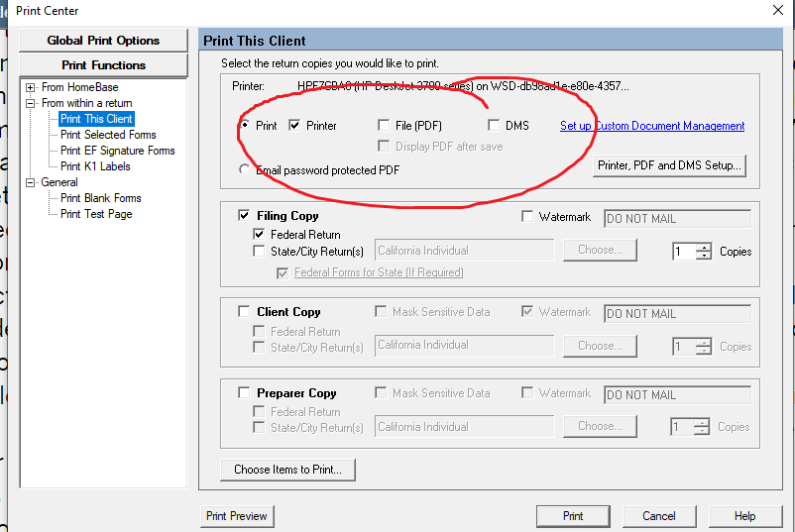The width and height of the screenshot is (795, 532).
Task: Collapse the General tree node
Action: 31,182
